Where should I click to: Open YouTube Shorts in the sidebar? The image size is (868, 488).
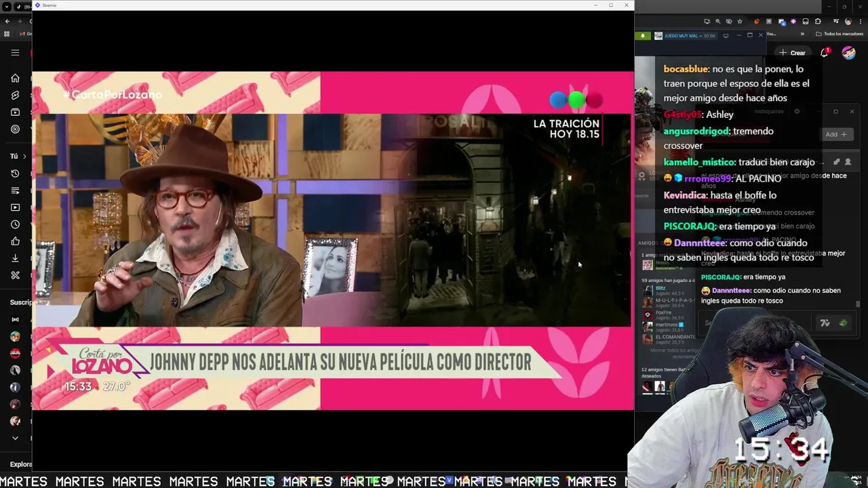pyautogui.click(x=15, y=96)
